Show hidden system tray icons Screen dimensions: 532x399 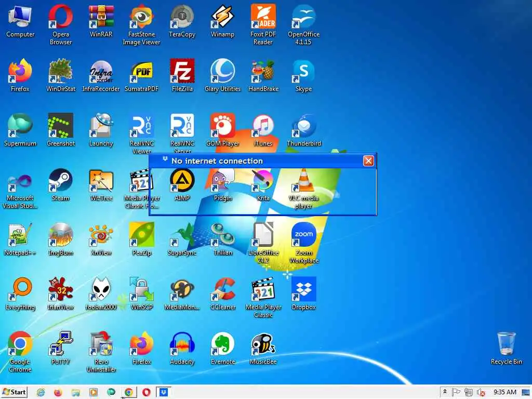click(x=445, y=392)
